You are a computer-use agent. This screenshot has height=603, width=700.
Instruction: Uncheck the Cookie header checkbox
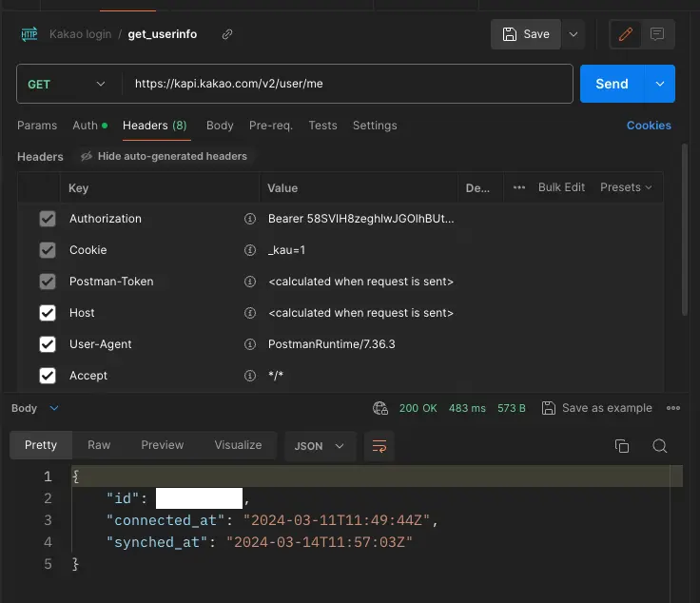pyautogui.click(x=48, y=250)
